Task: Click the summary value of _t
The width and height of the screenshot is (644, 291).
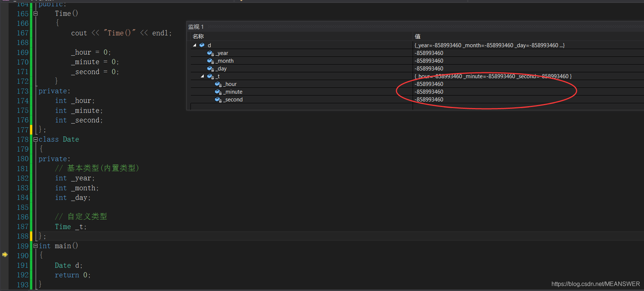Action: pyautogui.click(x=493, y=76)
